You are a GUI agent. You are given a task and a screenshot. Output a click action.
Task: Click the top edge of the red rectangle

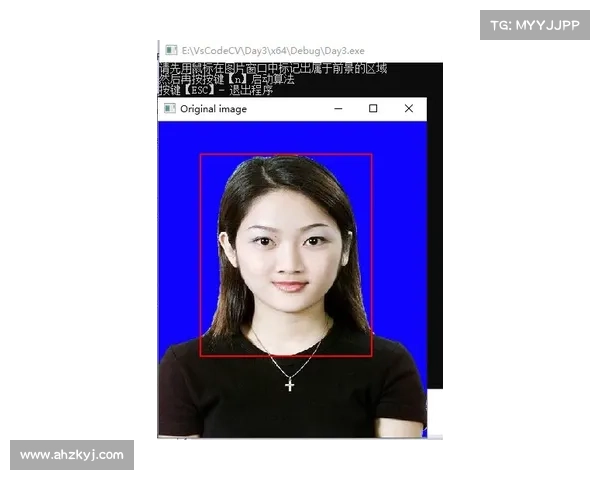click(x=286, y=155)
